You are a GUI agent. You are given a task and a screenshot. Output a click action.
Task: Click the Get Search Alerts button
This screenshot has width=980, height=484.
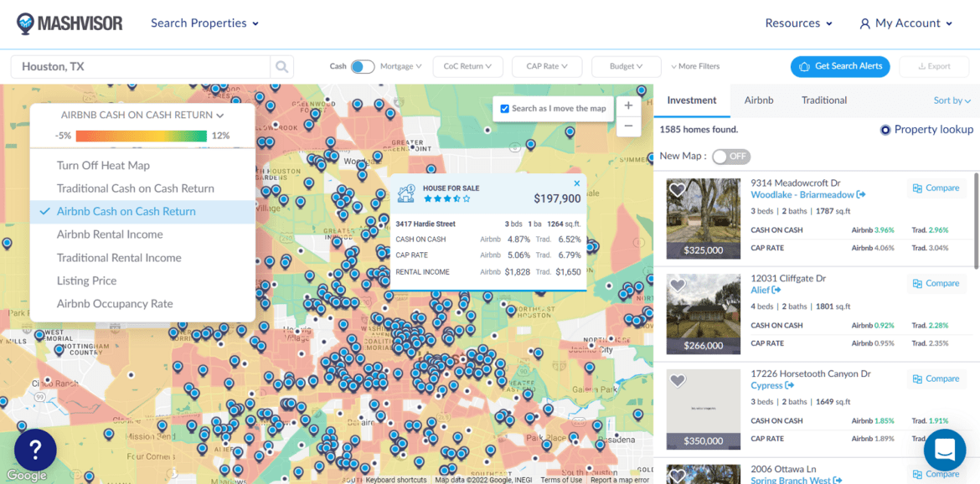[841, 67]
